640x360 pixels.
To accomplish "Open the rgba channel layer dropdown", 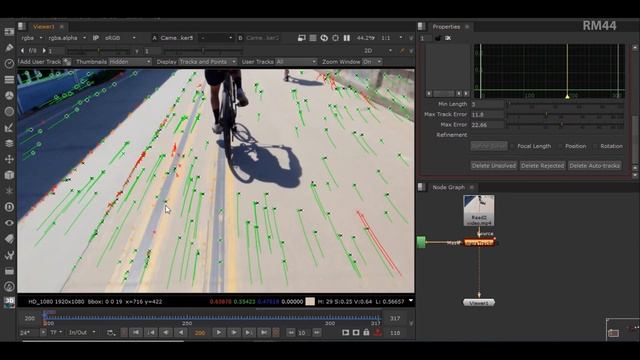I will coord(32,38).
